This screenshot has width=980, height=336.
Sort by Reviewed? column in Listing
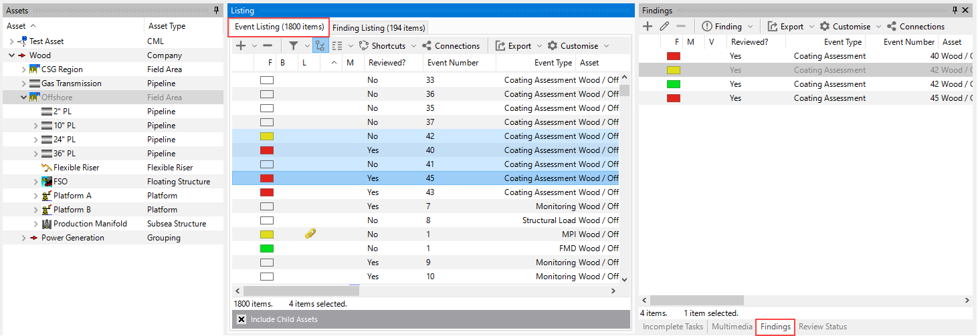(x=387, y=63)
